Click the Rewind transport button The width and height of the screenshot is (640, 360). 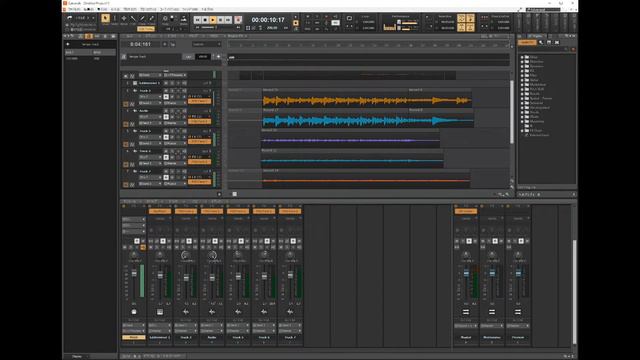[197, 20]
